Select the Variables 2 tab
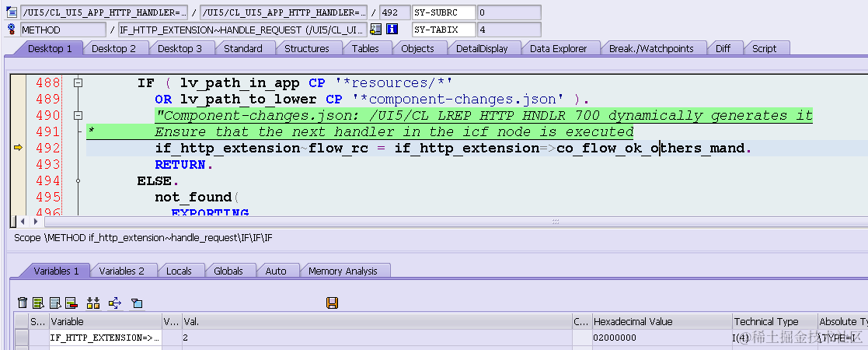Viewport: 868px width, 350px height. coord(122,271)
